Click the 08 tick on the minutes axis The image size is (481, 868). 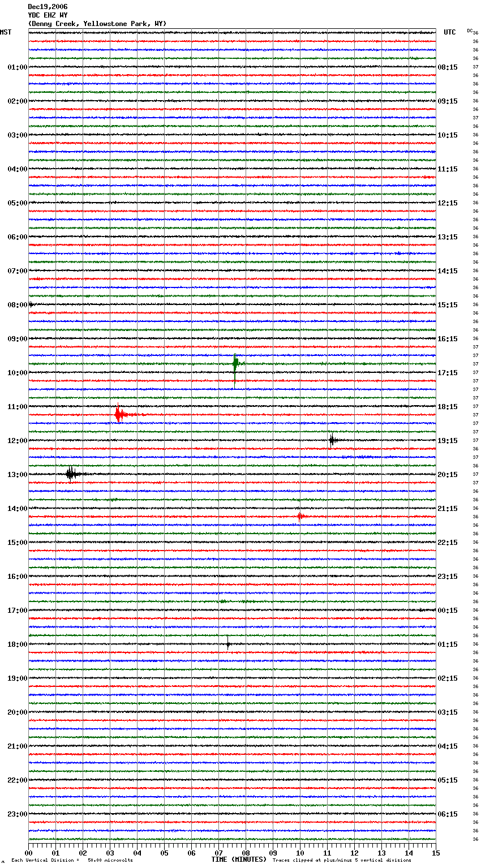[x=246, y=853]
